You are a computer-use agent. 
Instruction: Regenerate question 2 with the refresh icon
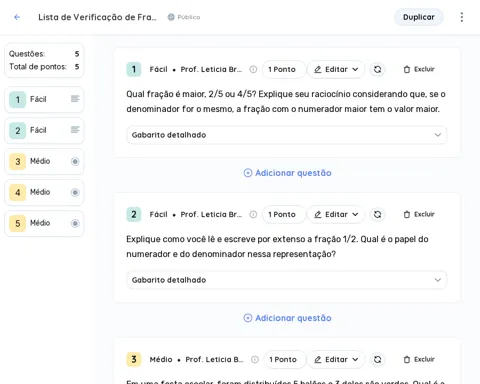377,214
